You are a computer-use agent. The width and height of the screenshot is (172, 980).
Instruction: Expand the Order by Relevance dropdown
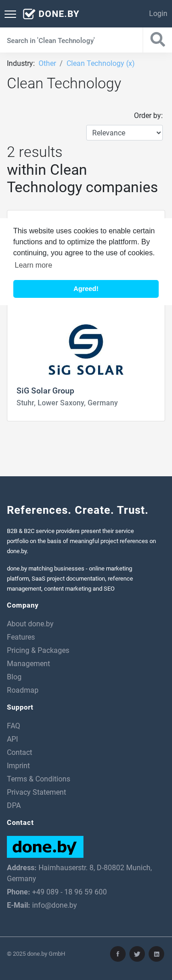pyautogui.click(x=124, y=133)
